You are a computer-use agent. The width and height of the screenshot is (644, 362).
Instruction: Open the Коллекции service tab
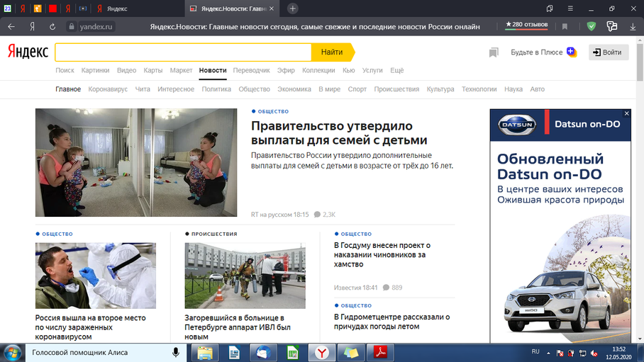[x=318, y=70]
